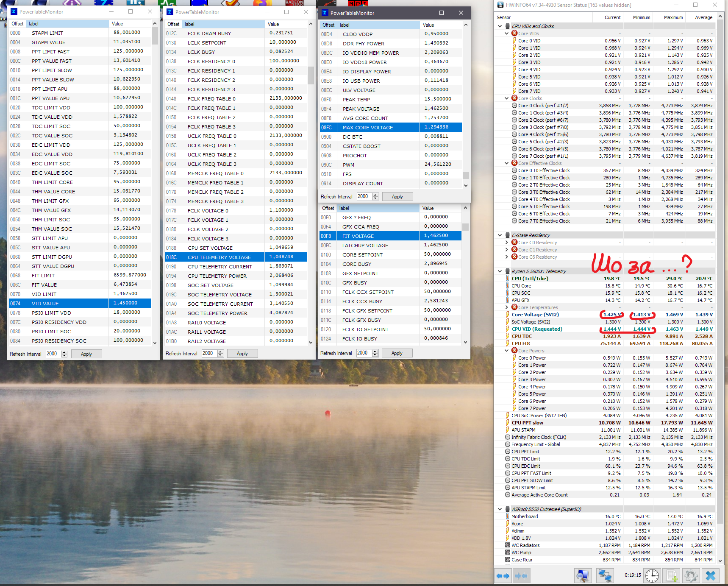Image resolution: width=728 pixels, height=586 pixels.
Task: Click HWiNFO collapse-layout inward arrows icon
Action: pyautogui.click(x=521, y=576)
